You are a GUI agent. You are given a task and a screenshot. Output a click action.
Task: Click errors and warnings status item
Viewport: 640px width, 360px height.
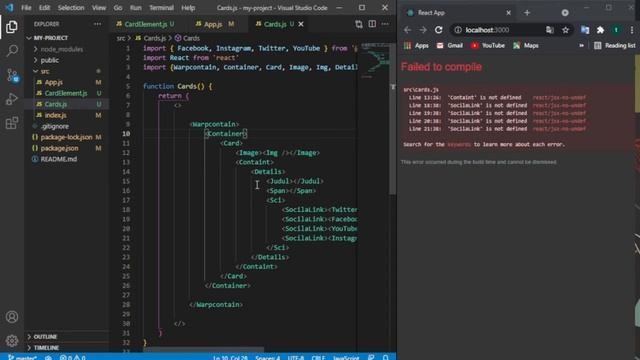coord(73,357)
